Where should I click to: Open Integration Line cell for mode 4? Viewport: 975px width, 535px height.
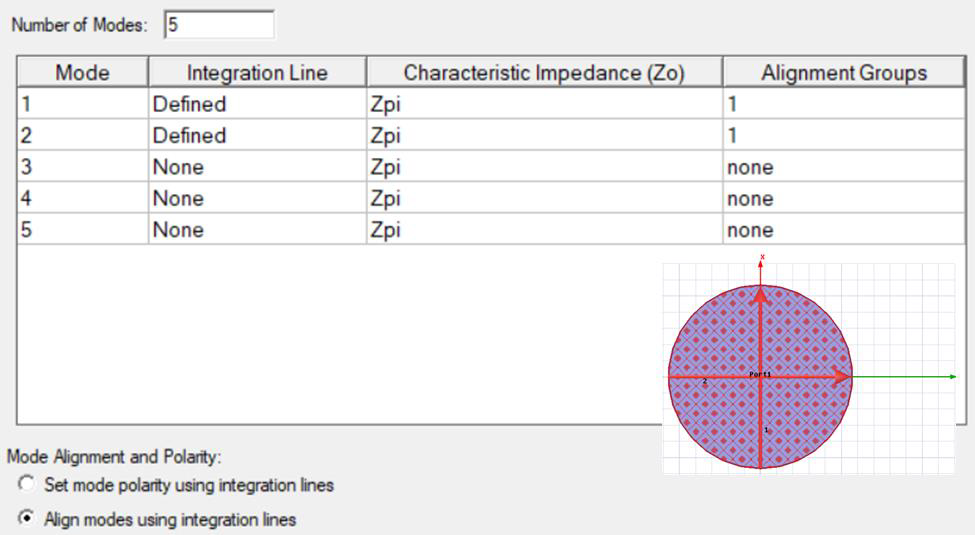[x=257, y=199]
